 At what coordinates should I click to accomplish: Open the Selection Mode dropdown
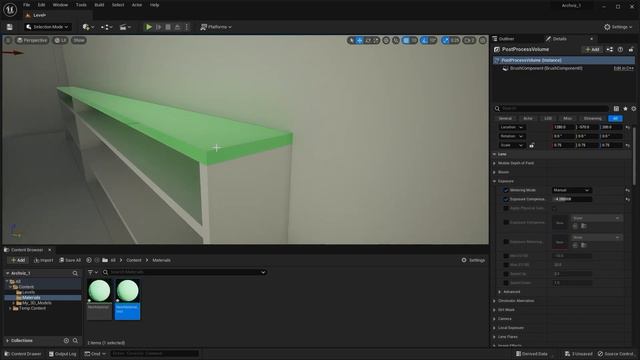click(47, 27)
